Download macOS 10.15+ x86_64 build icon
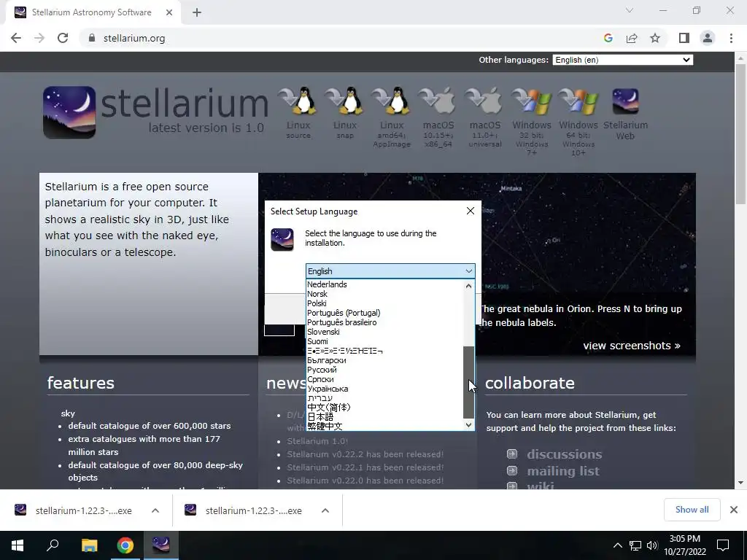This screenshot has width=747, height=560. coord(438,101)
